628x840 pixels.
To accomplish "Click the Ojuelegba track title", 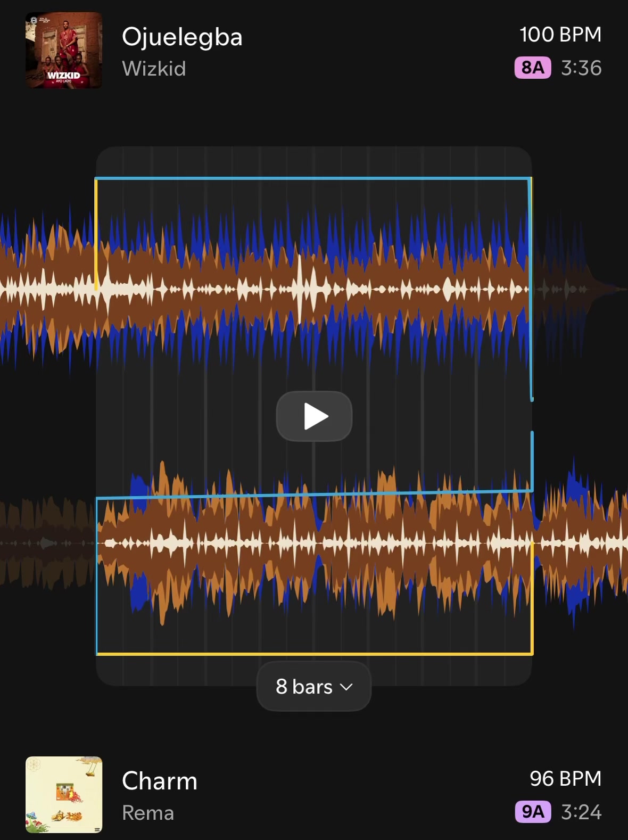I will coord(182,37).
